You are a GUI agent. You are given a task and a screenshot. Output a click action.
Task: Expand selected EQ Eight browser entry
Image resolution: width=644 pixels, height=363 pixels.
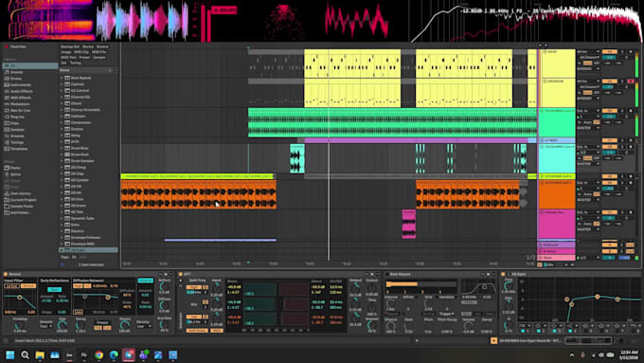point(62,250)
